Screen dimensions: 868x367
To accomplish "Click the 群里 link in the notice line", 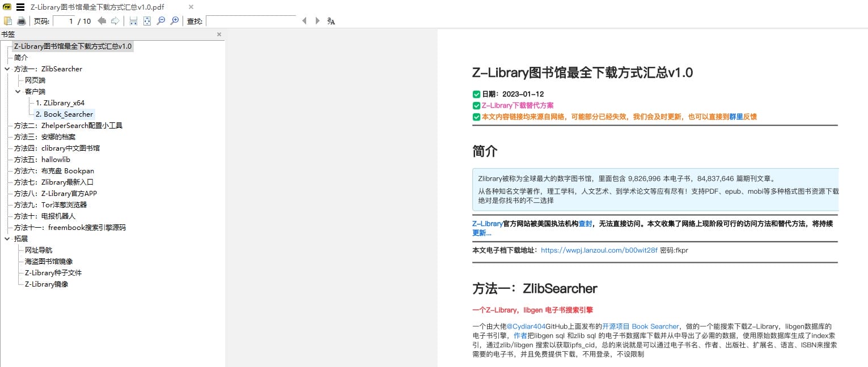I will point(736,117).
